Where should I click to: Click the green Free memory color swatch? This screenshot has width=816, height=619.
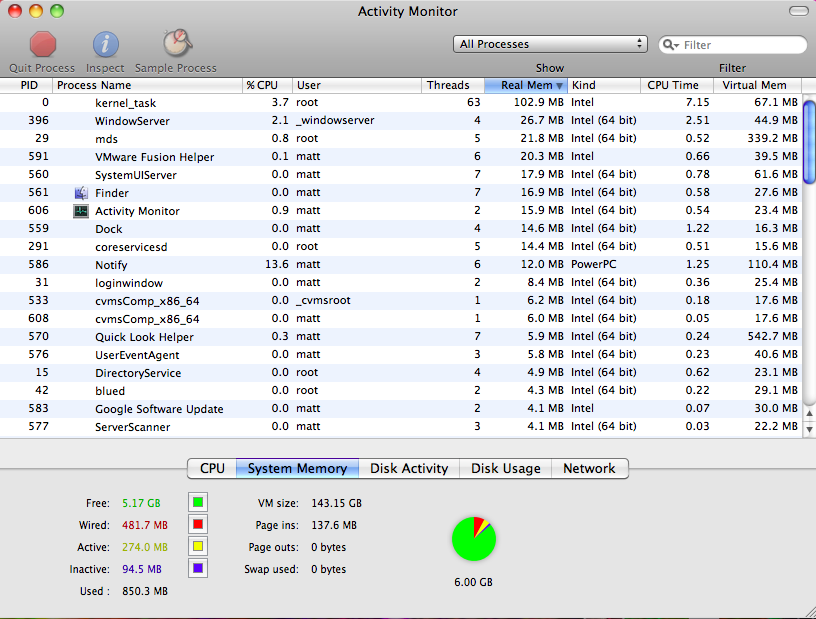[x=198, y=502]
